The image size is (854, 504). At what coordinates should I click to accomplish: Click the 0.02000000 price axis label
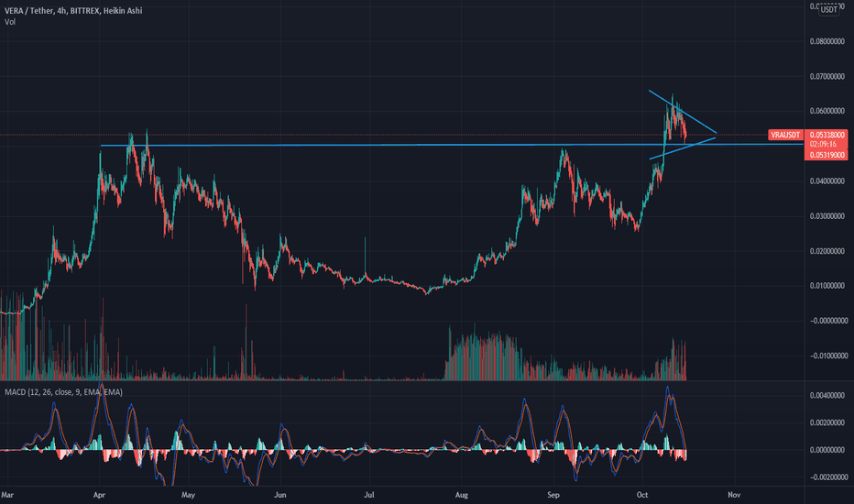pyautogui.click(x=827, y=251)
